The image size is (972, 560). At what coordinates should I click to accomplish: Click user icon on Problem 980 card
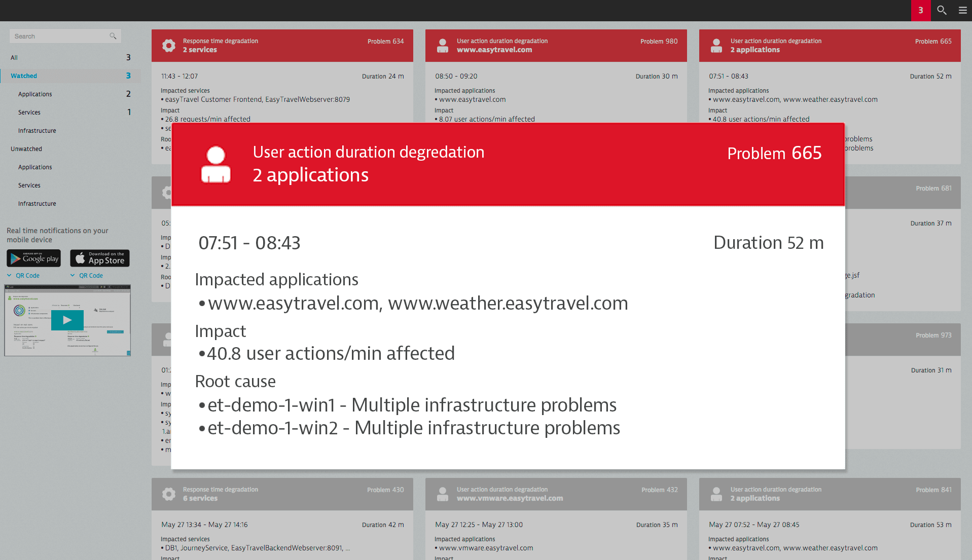(x=443, y=46)
